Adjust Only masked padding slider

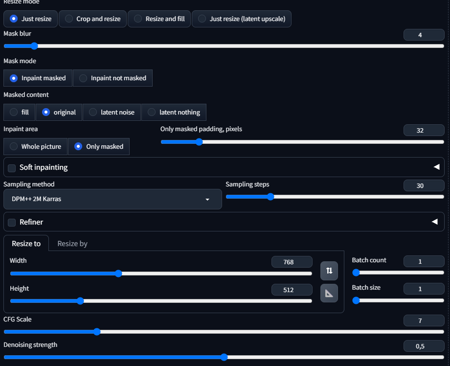[x=302, y=142]
